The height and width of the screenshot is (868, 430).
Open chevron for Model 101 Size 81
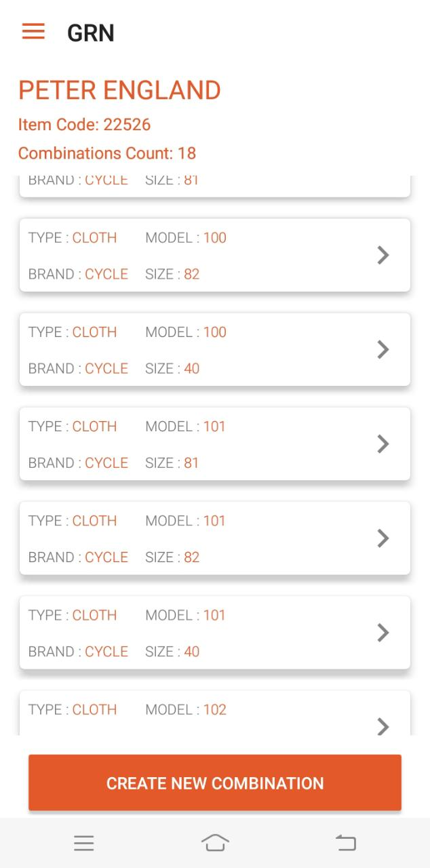pos(383,443)
